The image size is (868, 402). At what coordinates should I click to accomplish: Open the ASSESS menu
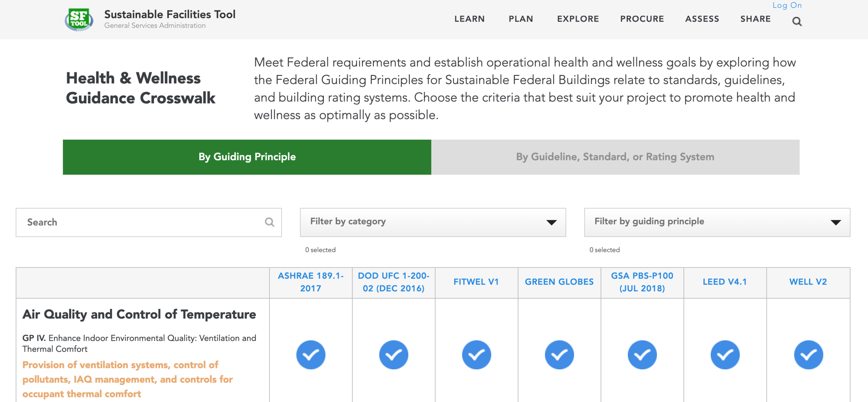pos(702,19)
